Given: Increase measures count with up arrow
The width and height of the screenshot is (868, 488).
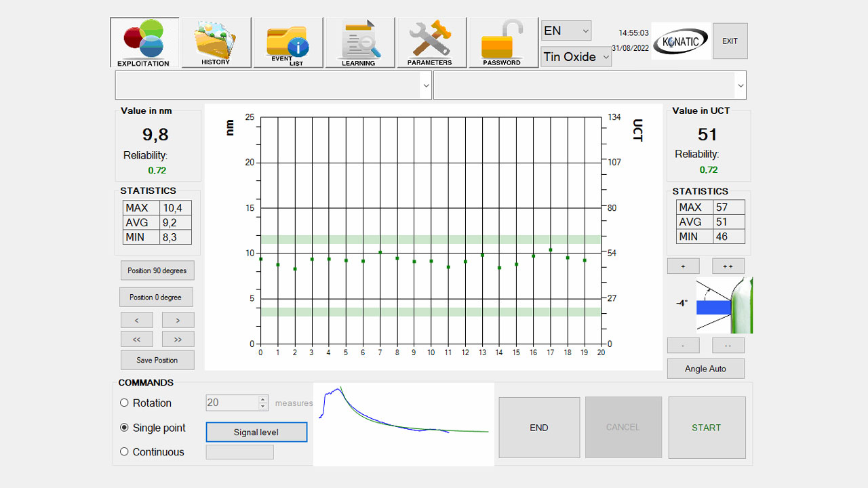Looking at the screenshot, I should coord(263,399).
